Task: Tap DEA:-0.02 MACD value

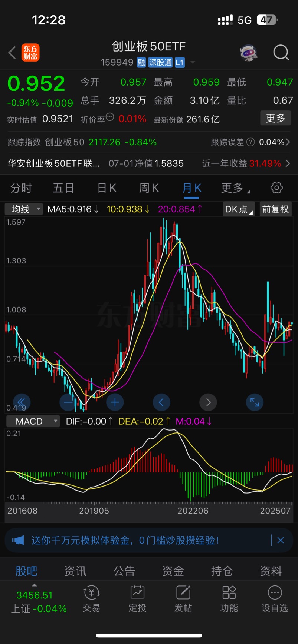Action: tap(144, 421)
